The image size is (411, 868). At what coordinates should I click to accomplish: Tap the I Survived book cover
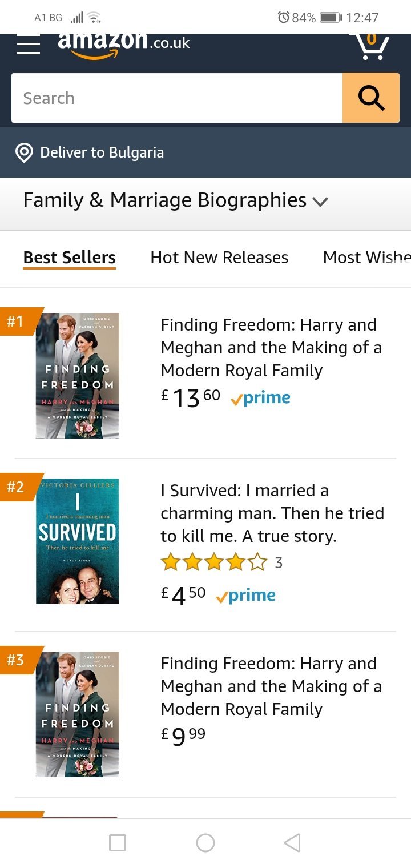point(77,541)
